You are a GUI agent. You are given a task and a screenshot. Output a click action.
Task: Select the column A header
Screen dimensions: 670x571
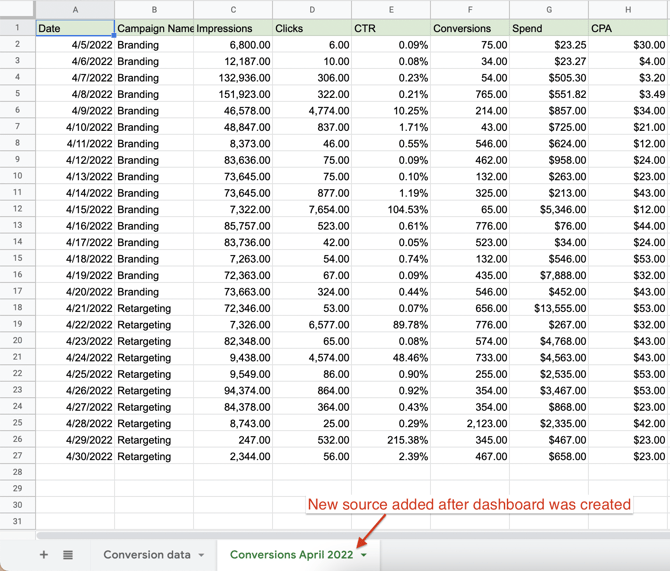75,10
